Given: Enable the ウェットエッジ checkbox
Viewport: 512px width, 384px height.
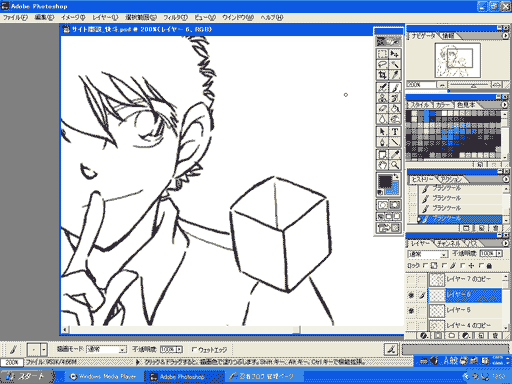Looking at the screenshot, I should tap(194, 349).
